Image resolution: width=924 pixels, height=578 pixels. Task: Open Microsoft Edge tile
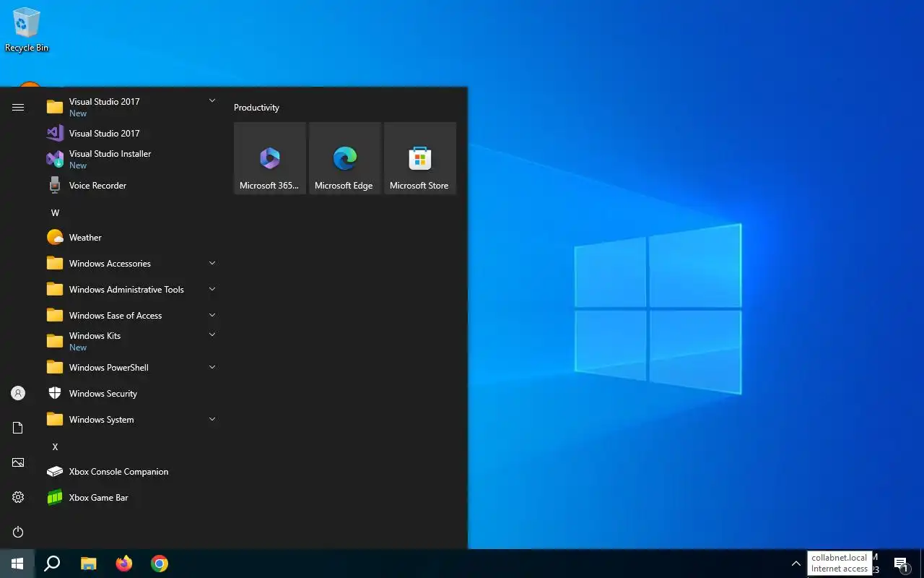pos(345,158)
